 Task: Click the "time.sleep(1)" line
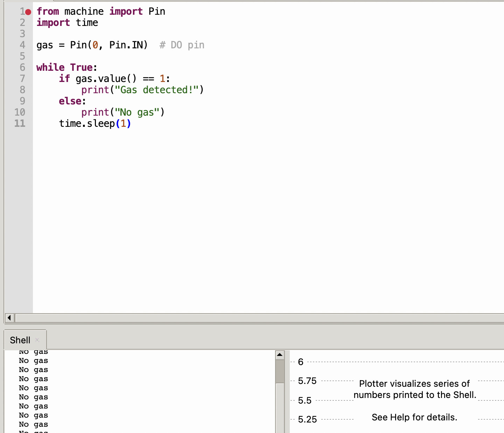click(x=95, y=124)
